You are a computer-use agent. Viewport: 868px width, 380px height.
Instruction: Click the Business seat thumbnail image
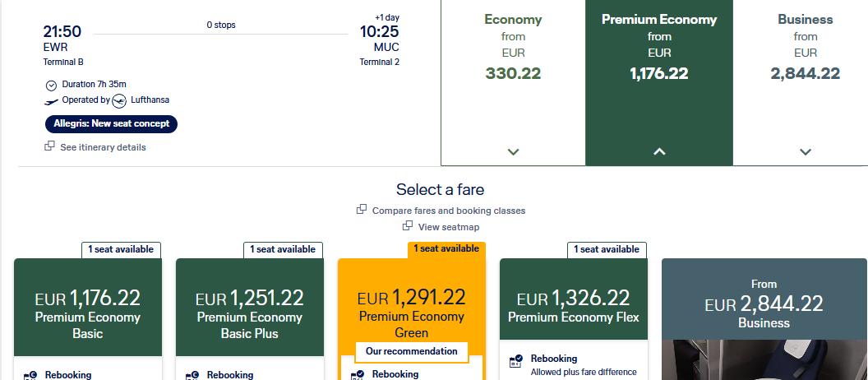point(764,359)
